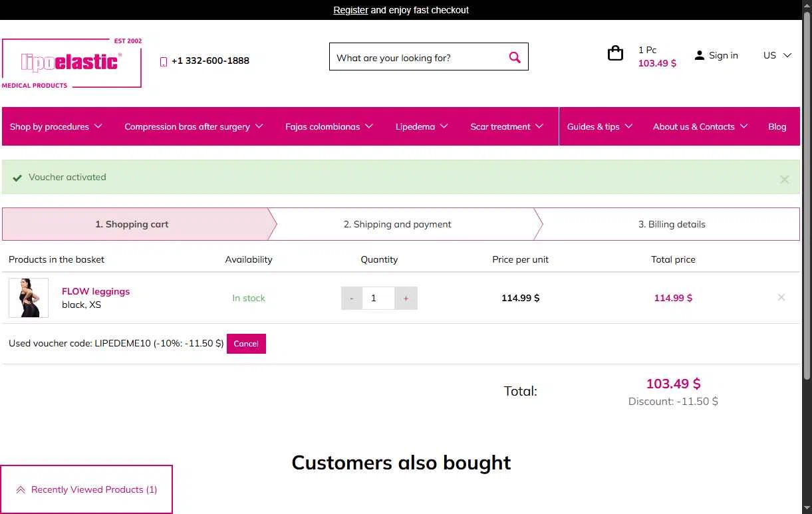The height and width of the screenshot is (514, 812).
Task: Click the Register link in top bar
Action: (x=350, y=10)
